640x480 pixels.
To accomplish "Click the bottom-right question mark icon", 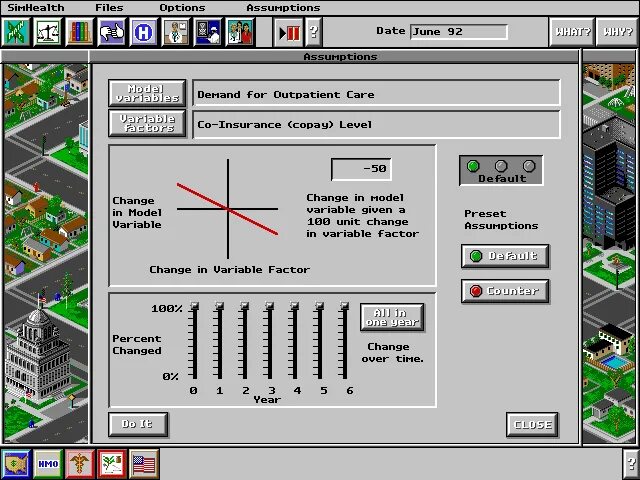I will pos(632,464).
